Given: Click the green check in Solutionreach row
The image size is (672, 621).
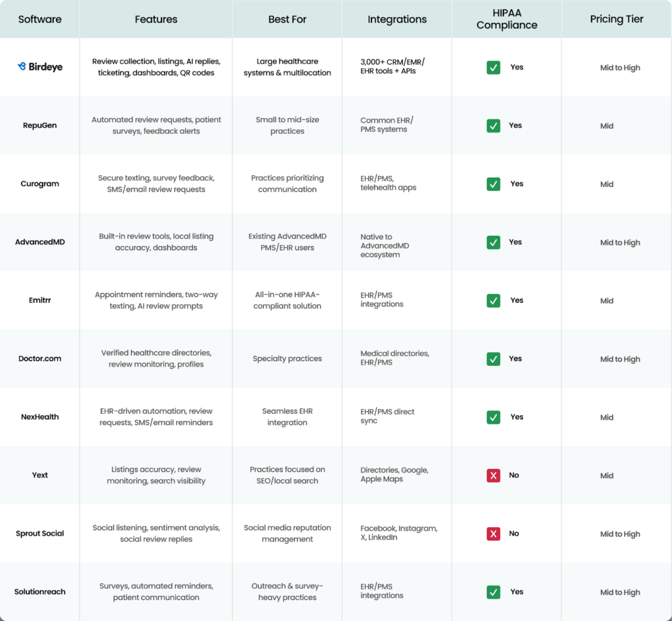Looking at the screenshot, I should (x=493, y=592).
